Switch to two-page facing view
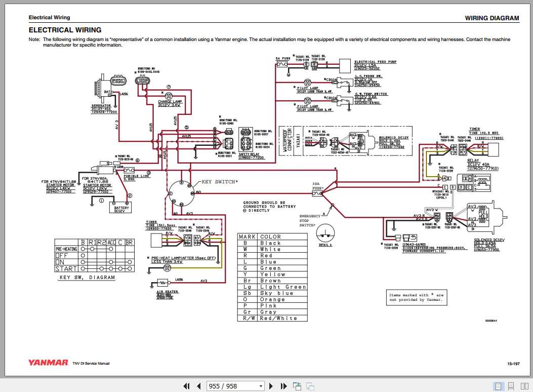 pyautogui.click(x=524, y=386)
